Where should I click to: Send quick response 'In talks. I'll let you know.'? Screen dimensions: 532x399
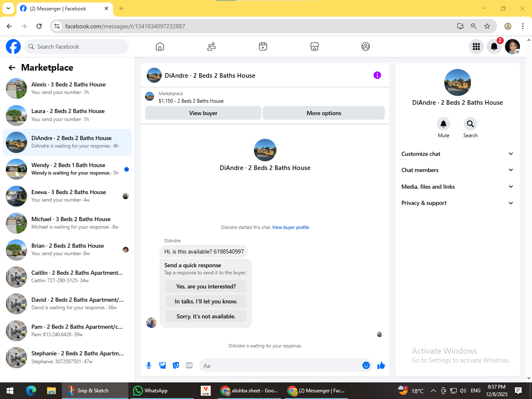(206, 301)
